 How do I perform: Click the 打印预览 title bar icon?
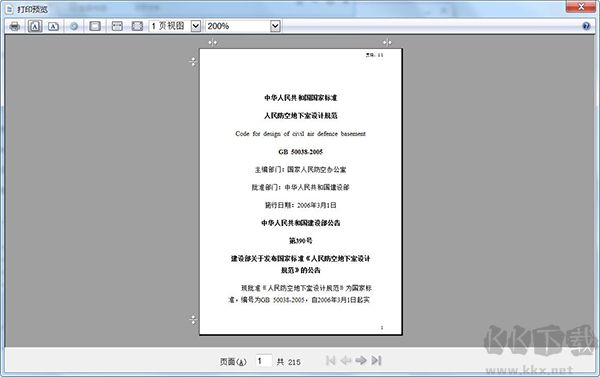(x=10, y=9)
